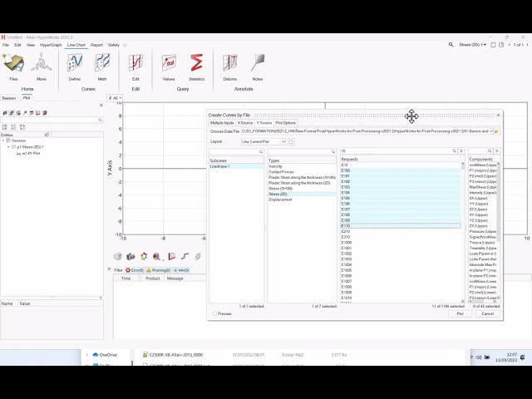
Task: Toggle the Preview checkbox
Action: click(x=214, y=314)
